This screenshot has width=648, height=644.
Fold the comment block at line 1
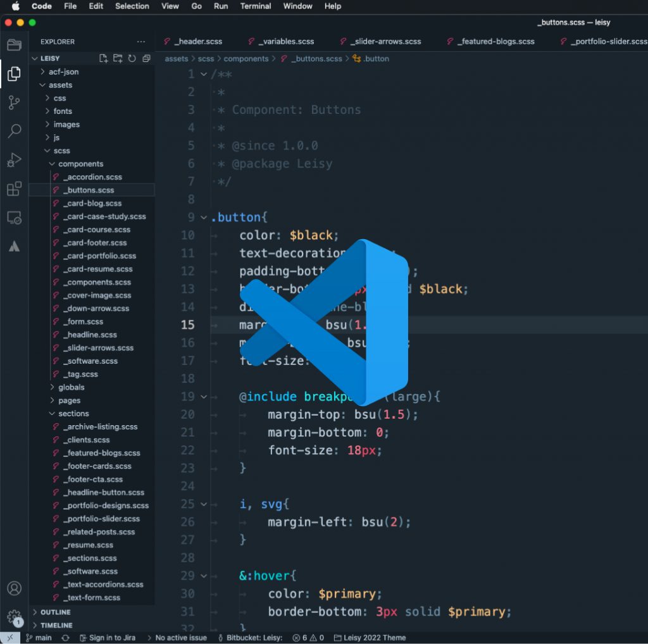tap(204, 75)
